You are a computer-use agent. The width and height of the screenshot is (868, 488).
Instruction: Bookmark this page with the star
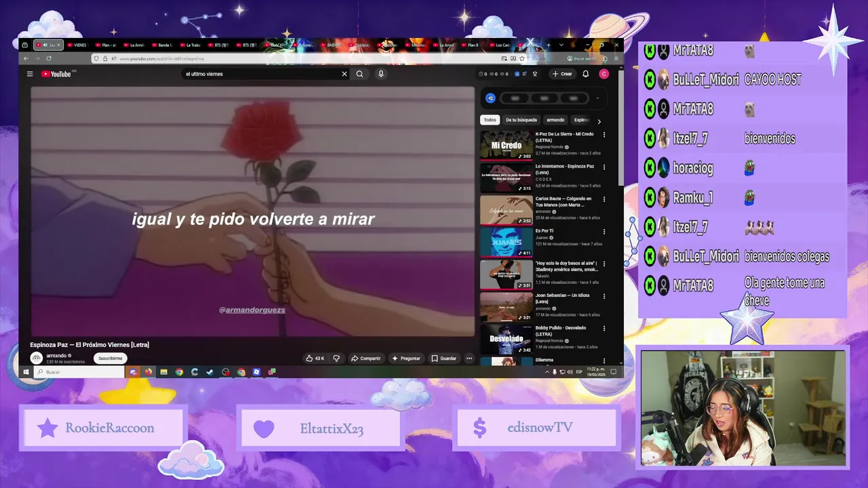521,59
